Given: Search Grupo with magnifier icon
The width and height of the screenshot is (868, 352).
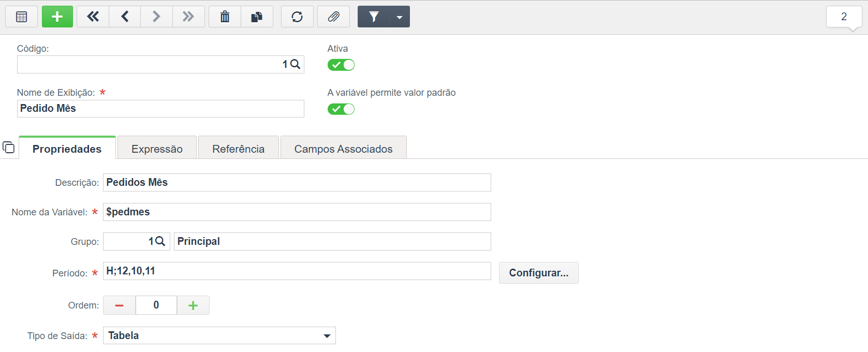Looking at the screenshot, I should pos(160,241).
